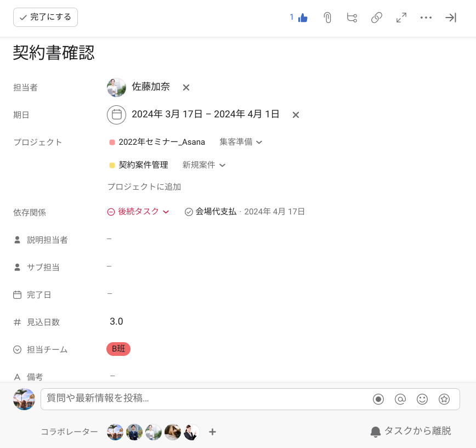Click into the comment box 質問や最新情報を投稿

pos(206,399)
